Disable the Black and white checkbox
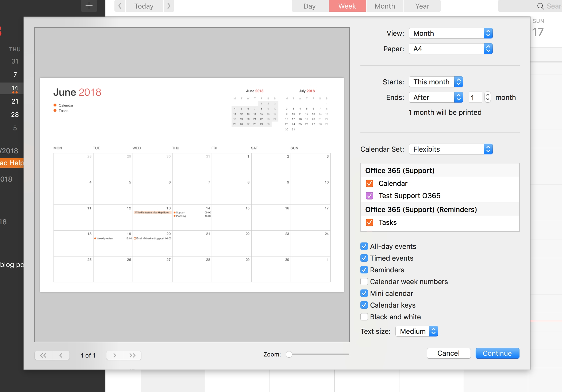Image resolution: width=562 pixels, height=392 pixels. click(x=364, y=316)
